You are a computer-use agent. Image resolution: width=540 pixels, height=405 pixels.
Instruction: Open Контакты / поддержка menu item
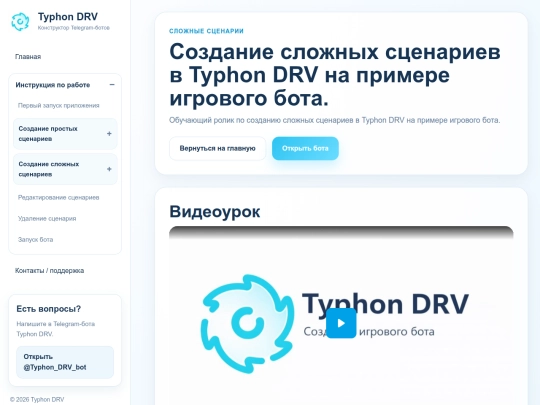pyautogui.click(x=49, y=270)
